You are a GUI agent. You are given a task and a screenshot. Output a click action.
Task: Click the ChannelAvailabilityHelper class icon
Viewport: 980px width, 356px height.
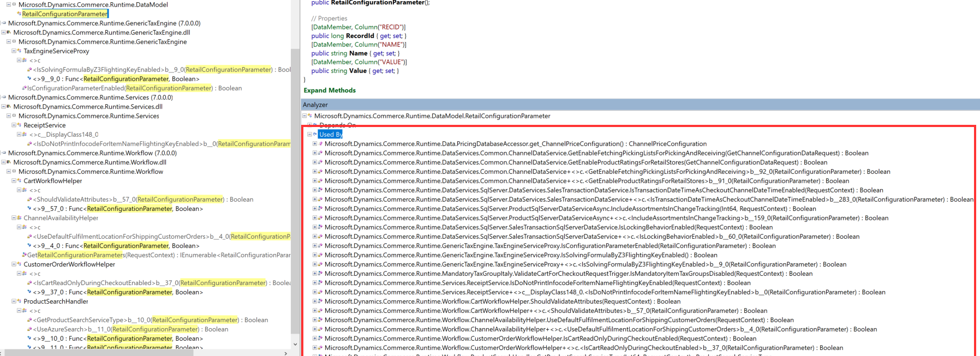click(20, 218)
